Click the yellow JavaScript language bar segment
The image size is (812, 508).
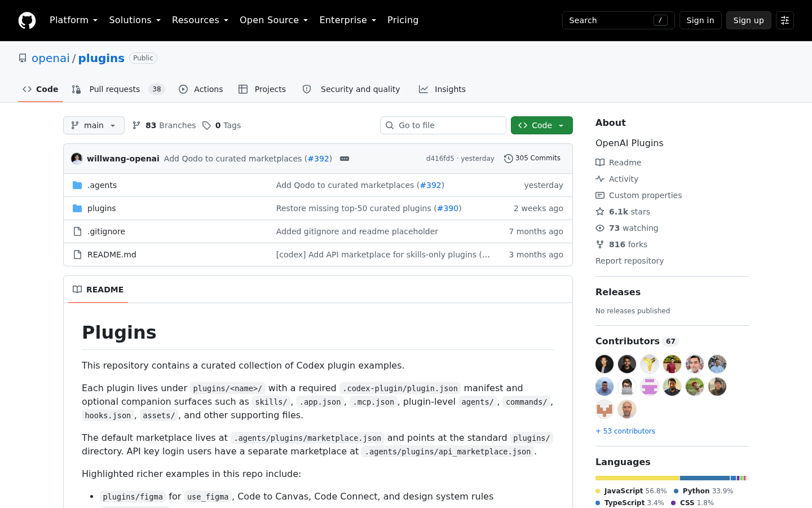tap(637, 478)
